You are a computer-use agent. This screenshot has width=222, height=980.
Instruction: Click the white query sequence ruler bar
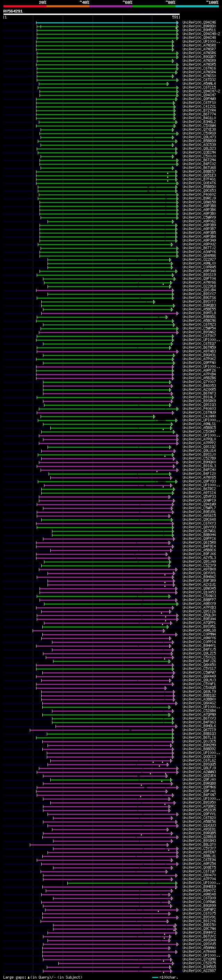[92, 15]
